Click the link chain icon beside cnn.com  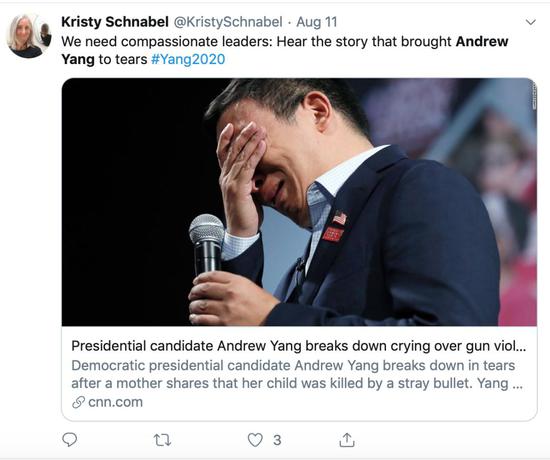pyautogui.click(x=78, y=402)
